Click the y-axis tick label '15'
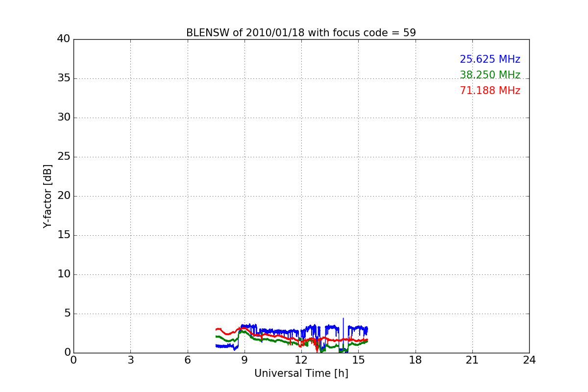Viewport: 588px width, 392px height. click(64, 235)
